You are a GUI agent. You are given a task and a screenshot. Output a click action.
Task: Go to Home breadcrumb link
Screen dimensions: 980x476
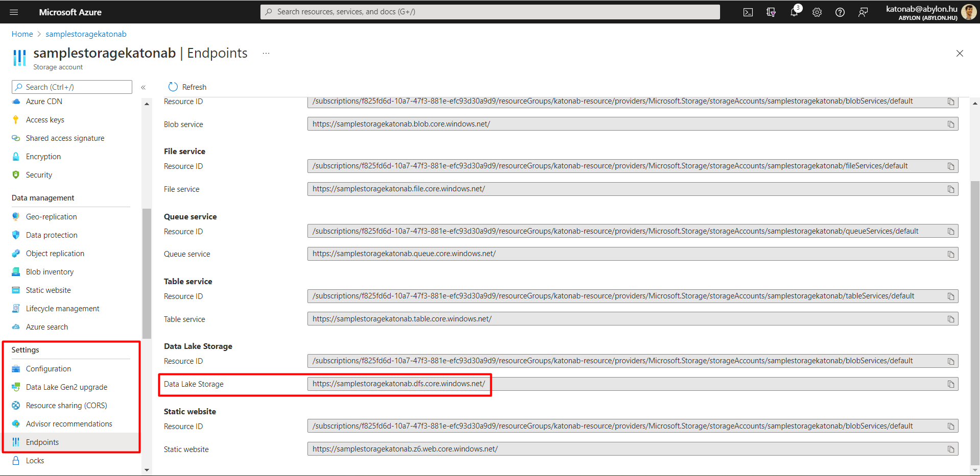(x=22, y=34)
